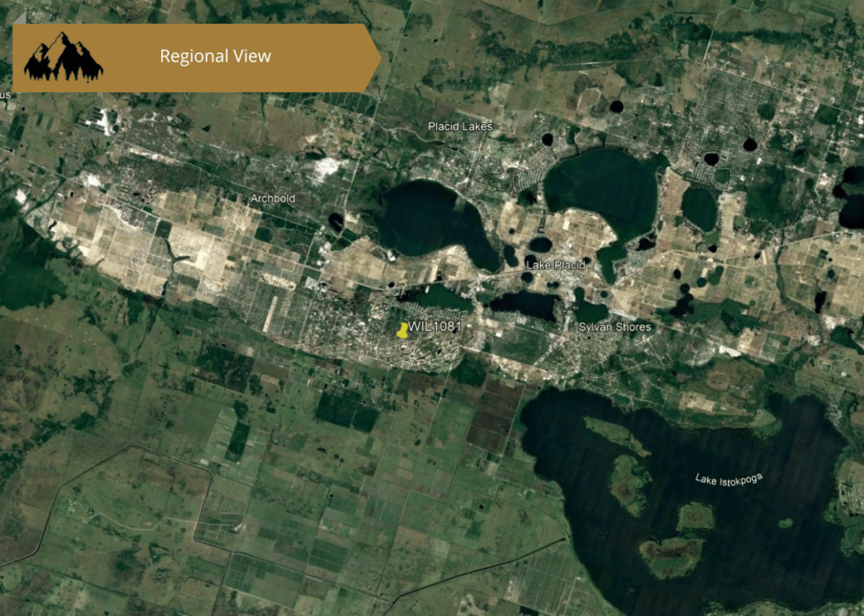Click the 'Lake Istokpoga' label

[728, 480]
